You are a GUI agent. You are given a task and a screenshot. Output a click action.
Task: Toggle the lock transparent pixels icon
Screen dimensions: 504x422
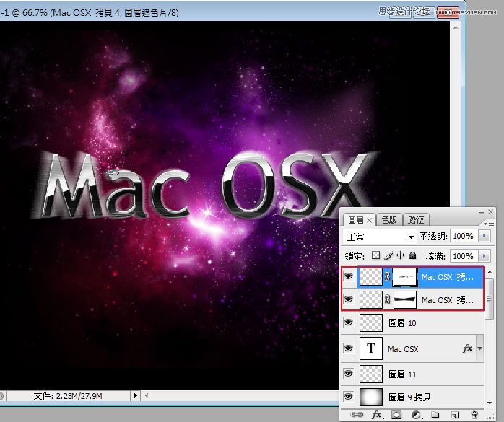click(375, 255)
